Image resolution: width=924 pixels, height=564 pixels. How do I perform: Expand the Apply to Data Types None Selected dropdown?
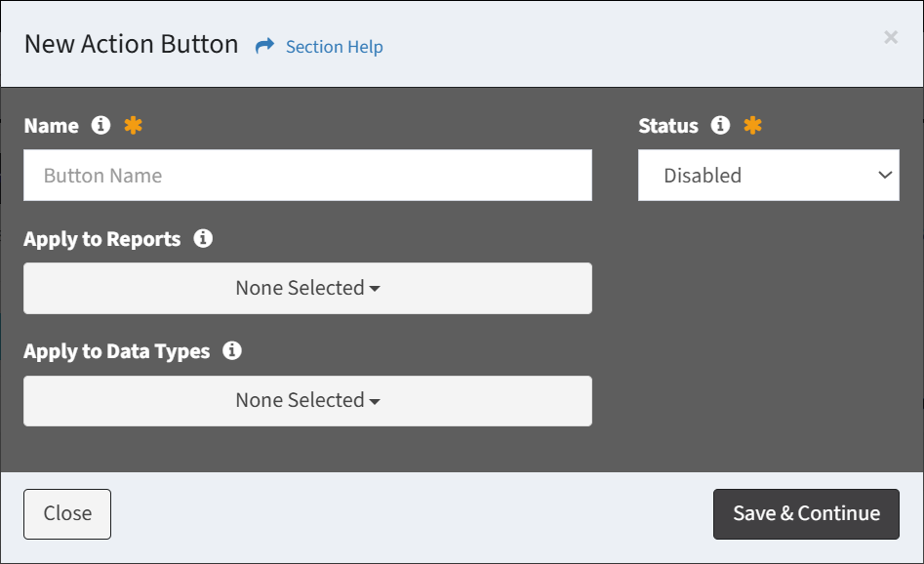[x=307, y=401]
